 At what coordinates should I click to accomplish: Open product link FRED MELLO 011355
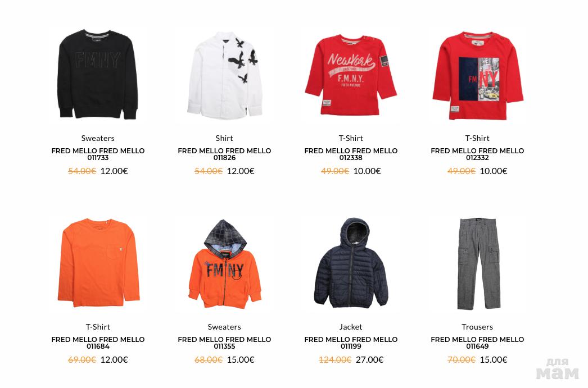(224, 343)
